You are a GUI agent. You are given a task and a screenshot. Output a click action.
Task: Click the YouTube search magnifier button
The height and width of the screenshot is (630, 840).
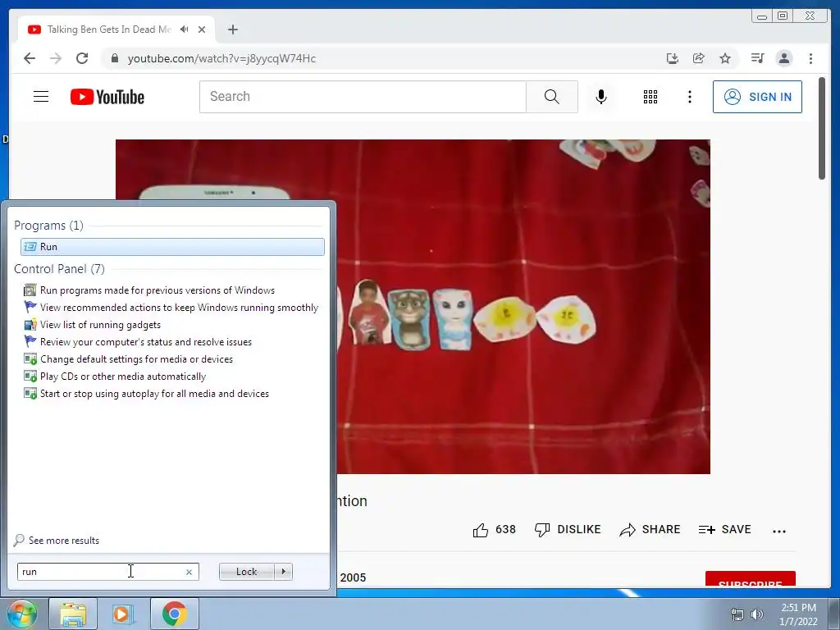click(x=552, y=97)
